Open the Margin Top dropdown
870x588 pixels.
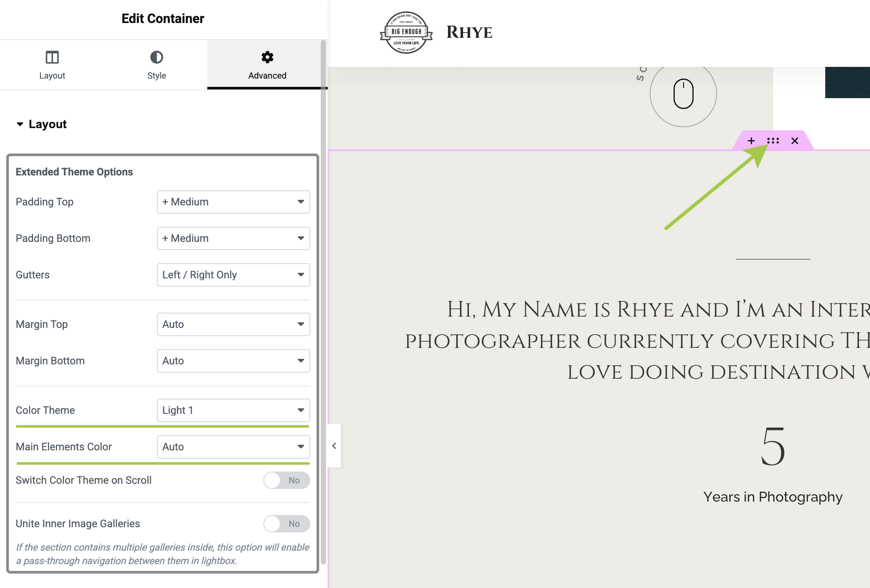233,324
